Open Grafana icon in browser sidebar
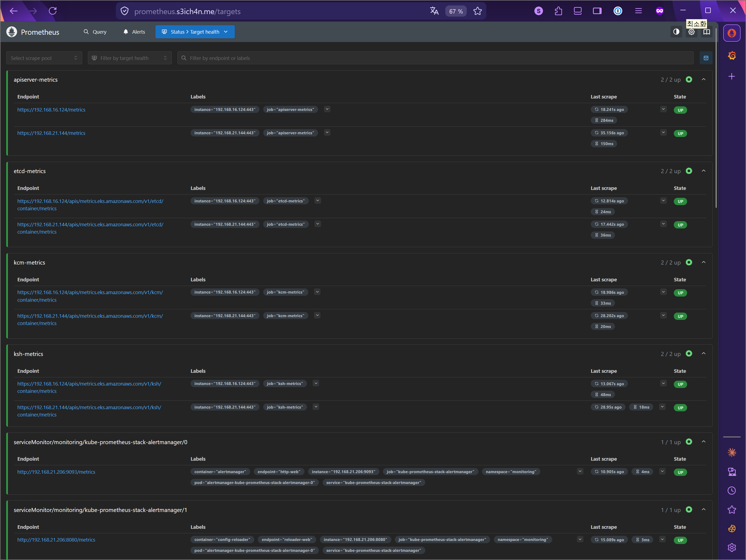The width and height of the screenshot is (746, 560). point(732,55)
